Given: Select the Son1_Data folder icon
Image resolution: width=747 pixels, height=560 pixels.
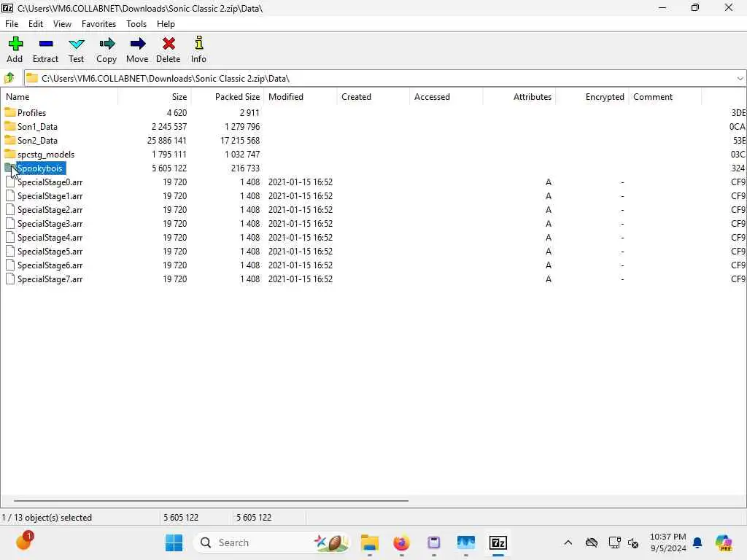Looking at the screenshot, I should click(10, 126).
